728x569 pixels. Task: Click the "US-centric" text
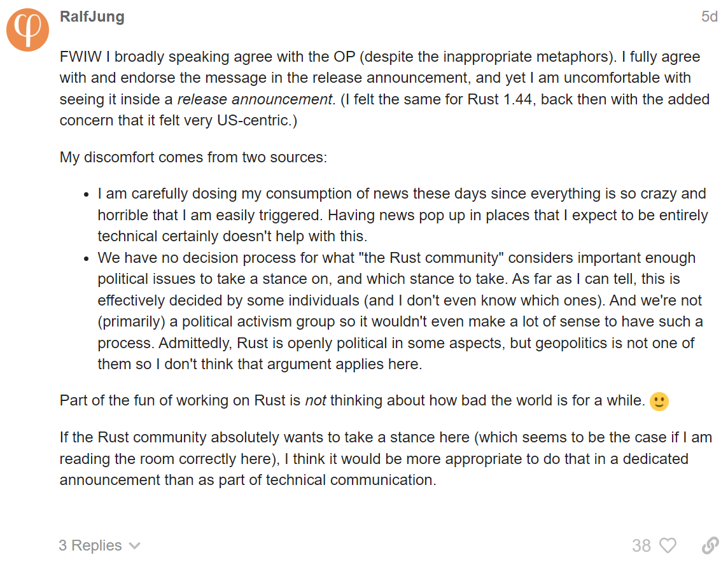point(251,120)
